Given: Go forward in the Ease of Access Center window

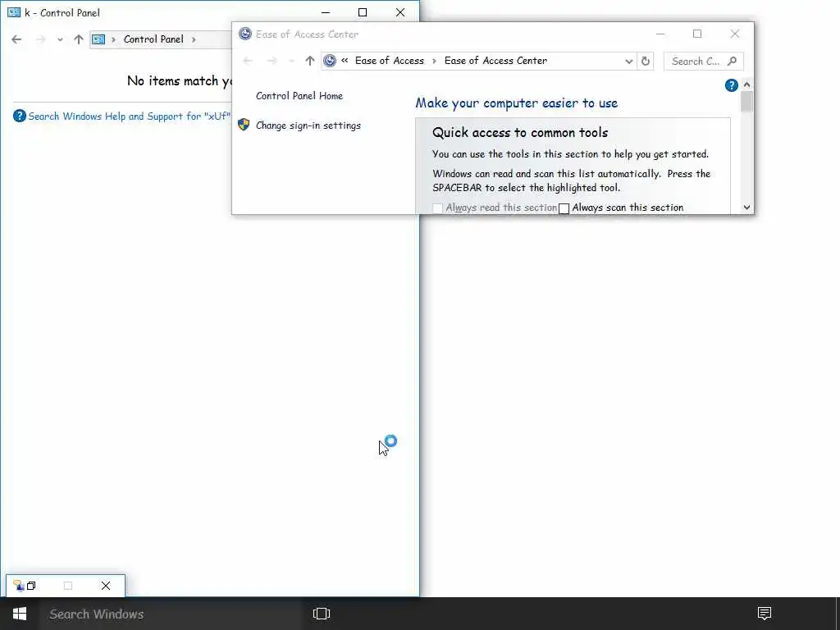Looking at the screenshot, I should pyautogui.click(x=272, y=61).
